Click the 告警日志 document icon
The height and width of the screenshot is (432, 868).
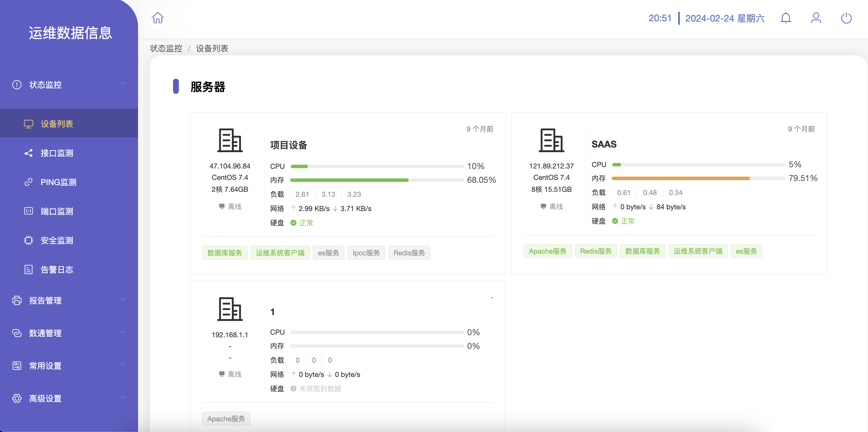pyautogui.click(x=28, y=269)
